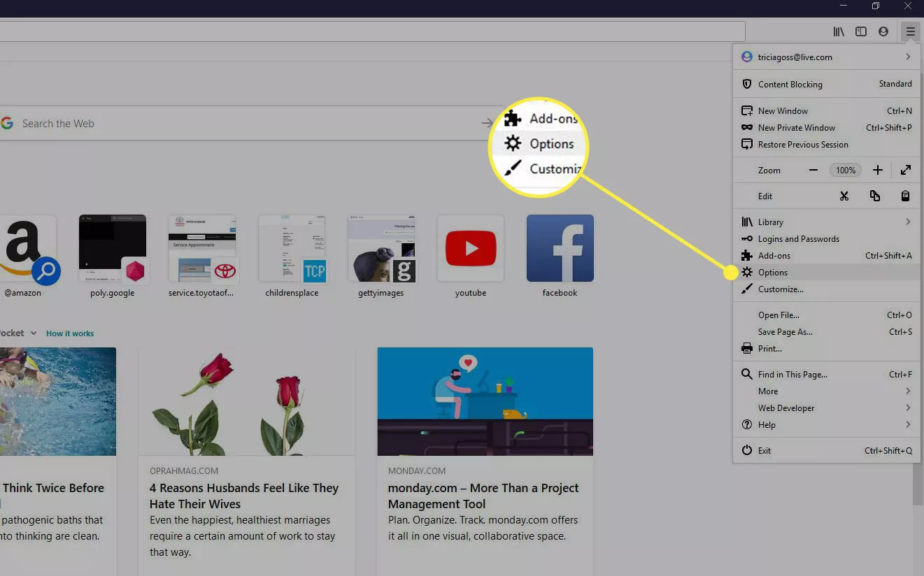924x576 pixels.
Task: Zoom in with the plus button
Action: tap(878, 170)
